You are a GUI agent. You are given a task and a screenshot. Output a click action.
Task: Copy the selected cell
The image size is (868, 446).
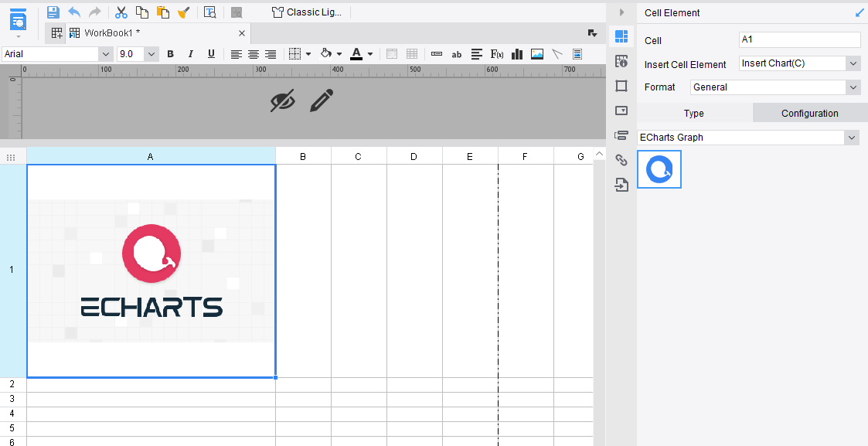coord(142,12)
